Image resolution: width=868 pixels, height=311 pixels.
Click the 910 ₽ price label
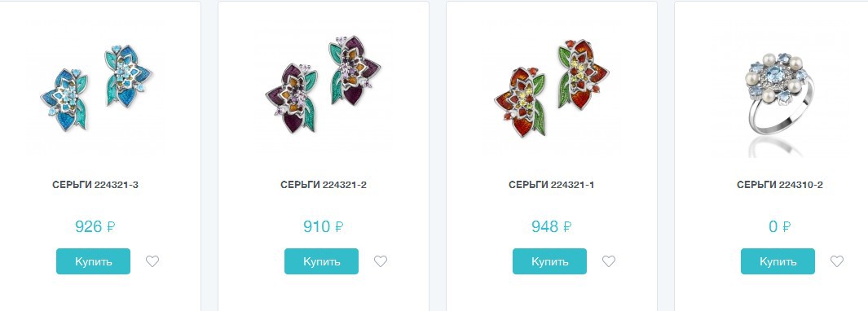point(324,226)
